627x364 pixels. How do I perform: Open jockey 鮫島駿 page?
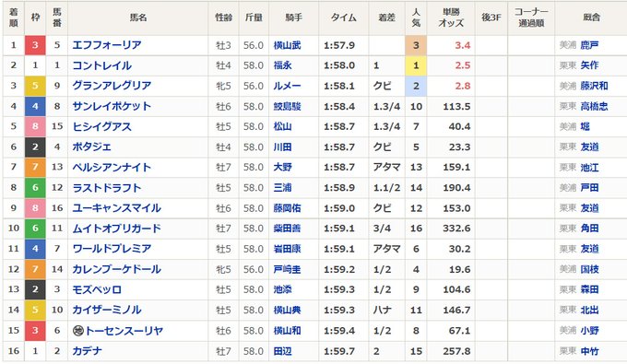coord(287,106)
